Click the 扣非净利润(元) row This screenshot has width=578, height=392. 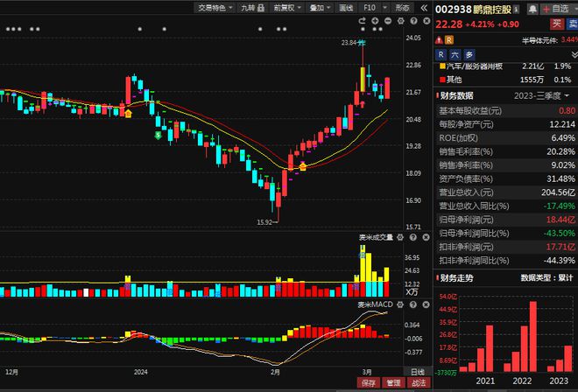point(506,248)
